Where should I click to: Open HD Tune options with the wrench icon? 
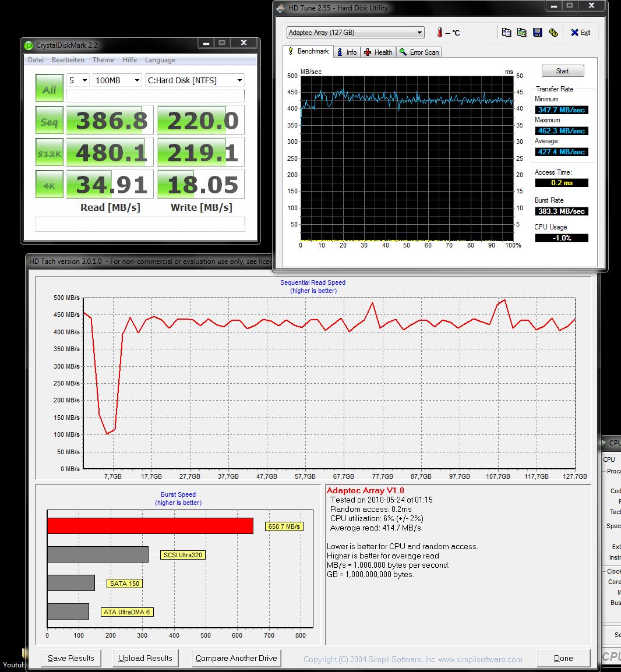[553, 32]
